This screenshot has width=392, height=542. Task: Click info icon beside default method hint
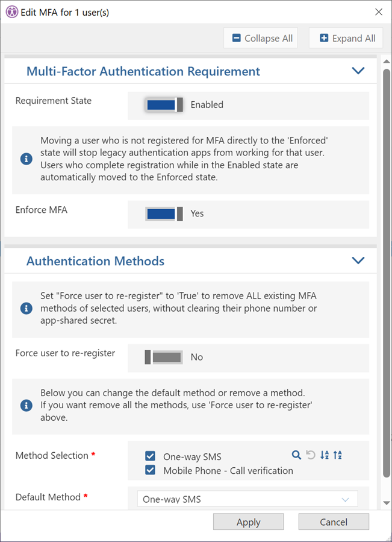pyautogui.click(x=26, y=406)
